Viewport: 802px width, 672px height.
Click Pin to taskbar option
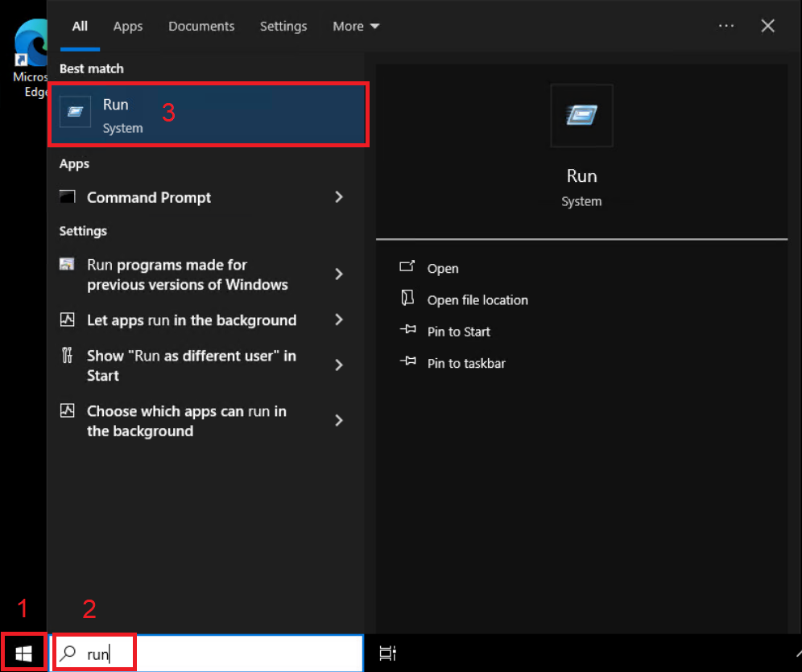coord(466,363)
